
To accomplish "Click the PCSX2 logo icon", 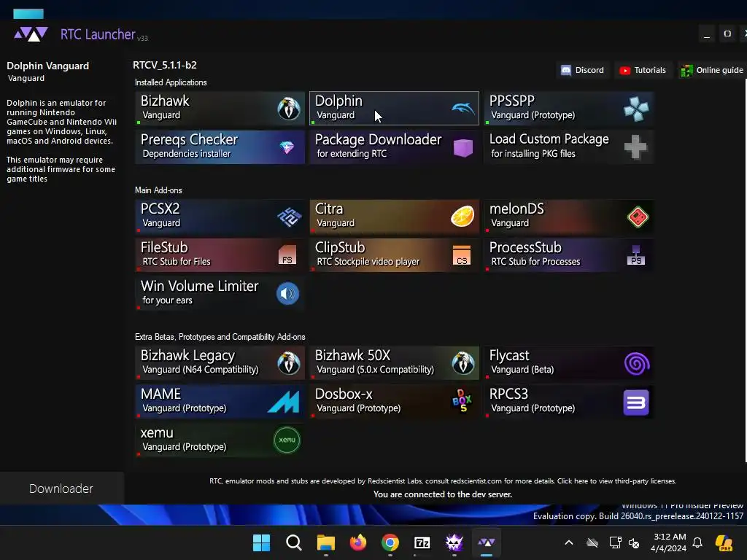I will point(289,217).
